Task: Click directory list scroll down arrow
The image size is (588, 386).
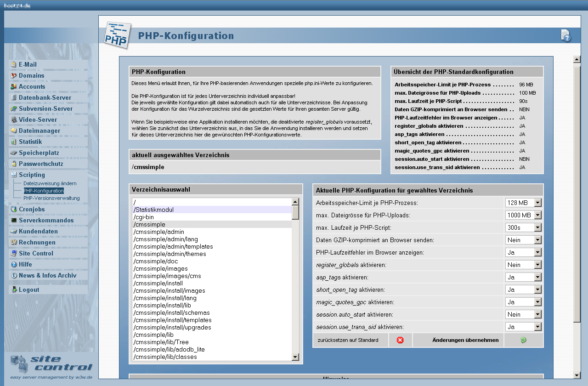Action: [x=295, y=357]
